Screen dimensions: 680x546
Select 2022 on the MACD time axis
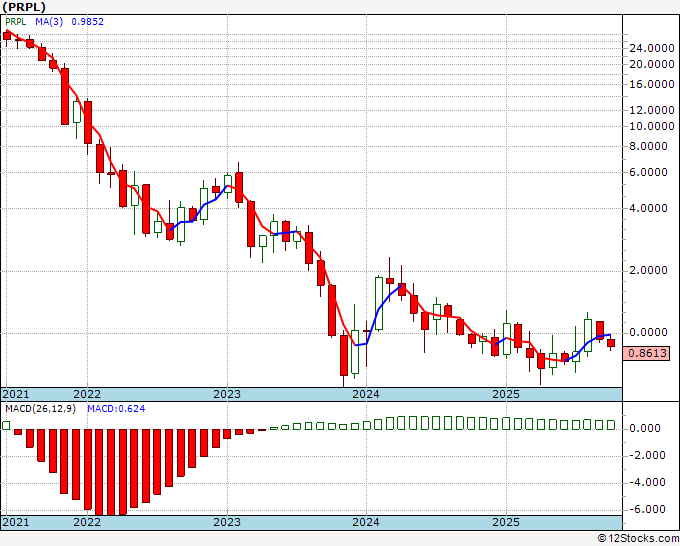coord(87,522)
